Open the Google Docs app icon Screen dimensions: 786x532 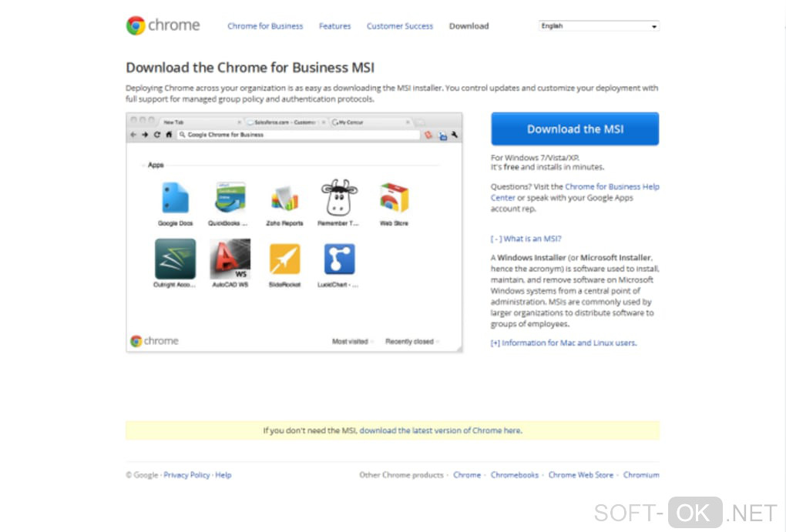[x=175, y=198]
